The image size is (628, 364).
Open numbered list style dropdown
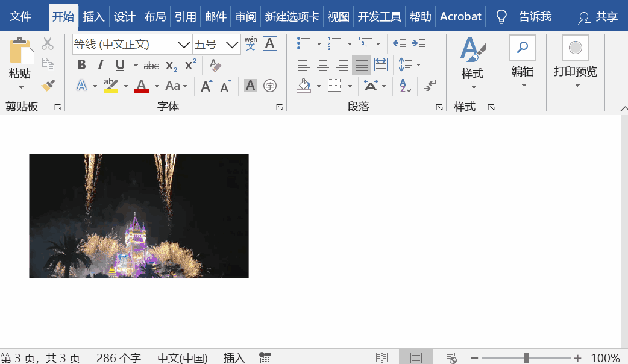click(350, 43)
